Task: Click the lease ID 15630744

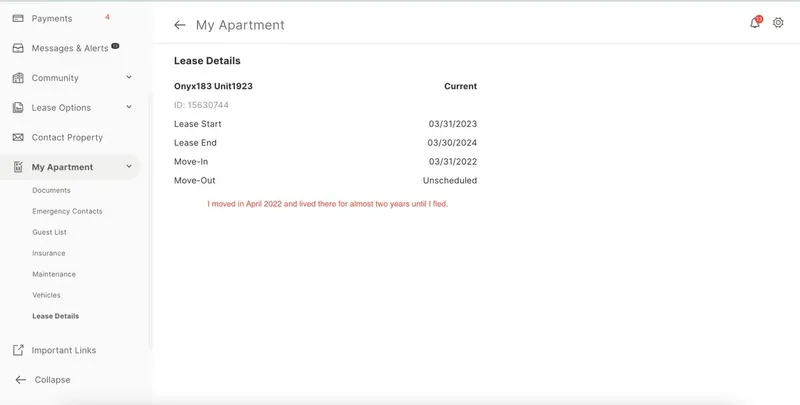Action: [x=202, y=105]
